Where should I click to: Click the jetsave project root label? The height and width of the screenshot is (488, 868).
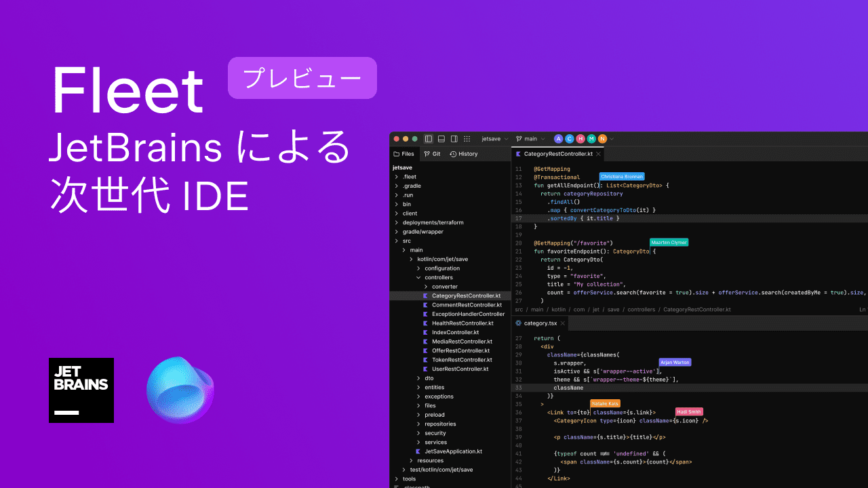402,167
